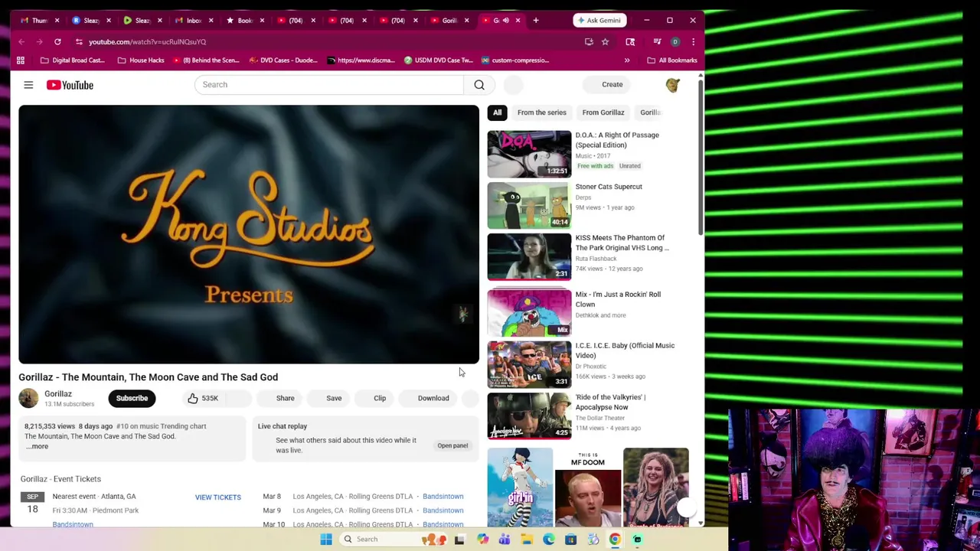Open the Digital Broad Cast bookmark folder
Image resolution: width=980 pixels, height=551 pixels.
[72, 60]
